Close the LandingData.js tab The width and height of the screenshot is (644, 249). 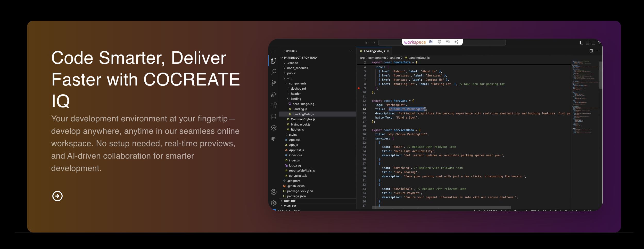[388, 51]
